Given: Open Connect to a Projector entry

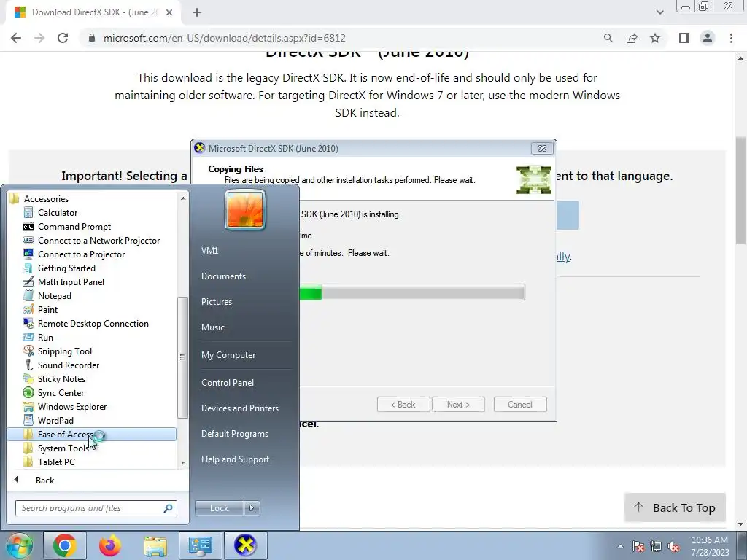Looking at the screenshot, I should tap(81, 254).
